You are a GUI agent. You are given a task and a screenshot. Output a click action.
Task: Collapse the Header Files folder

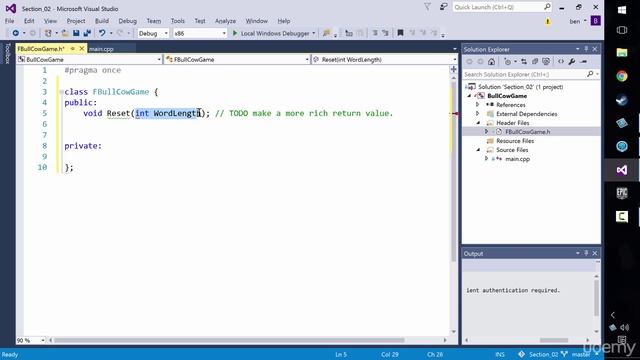pos(478,122)
